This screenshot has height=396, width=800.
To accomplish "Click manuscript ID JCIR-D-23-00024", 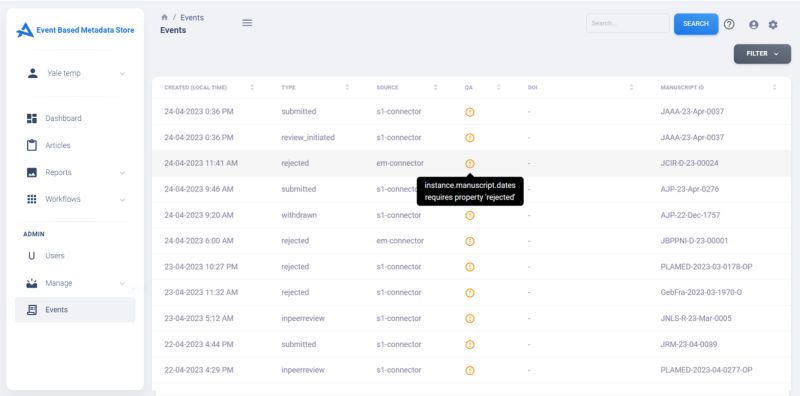I will click(689, 163).
